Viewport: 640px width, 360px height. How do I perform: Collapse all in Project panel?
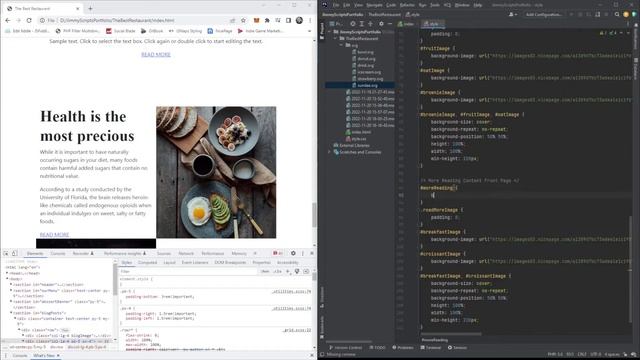coord(371,24)
